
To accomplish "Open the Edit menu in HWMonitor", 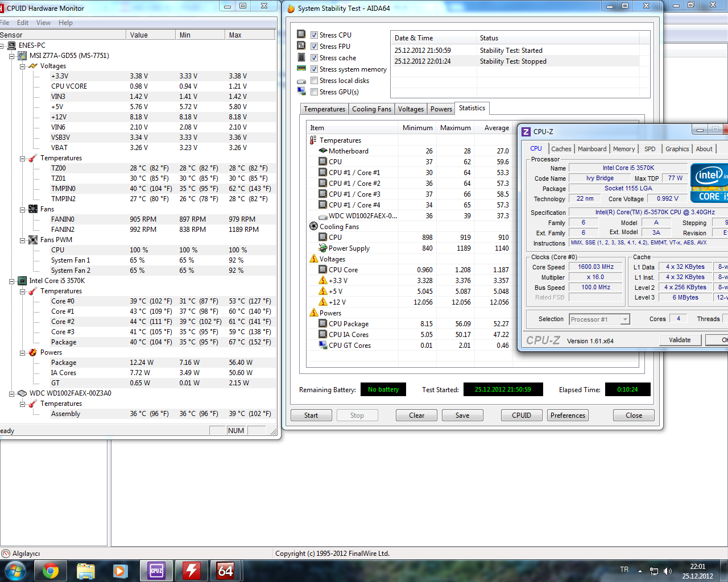I will (23, 23).
